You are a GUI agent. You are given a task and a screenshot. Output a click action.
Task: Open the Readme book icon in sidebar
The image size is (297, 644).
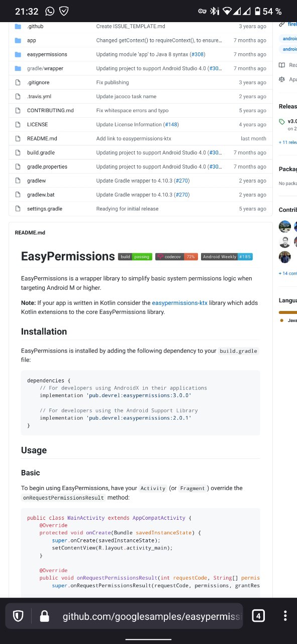tap(282, 65)
